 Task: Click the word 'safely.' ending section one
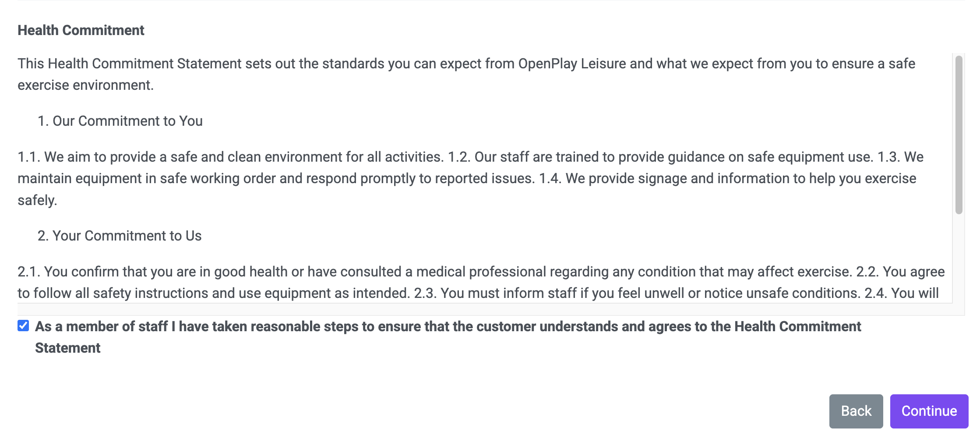coord(37,200)
